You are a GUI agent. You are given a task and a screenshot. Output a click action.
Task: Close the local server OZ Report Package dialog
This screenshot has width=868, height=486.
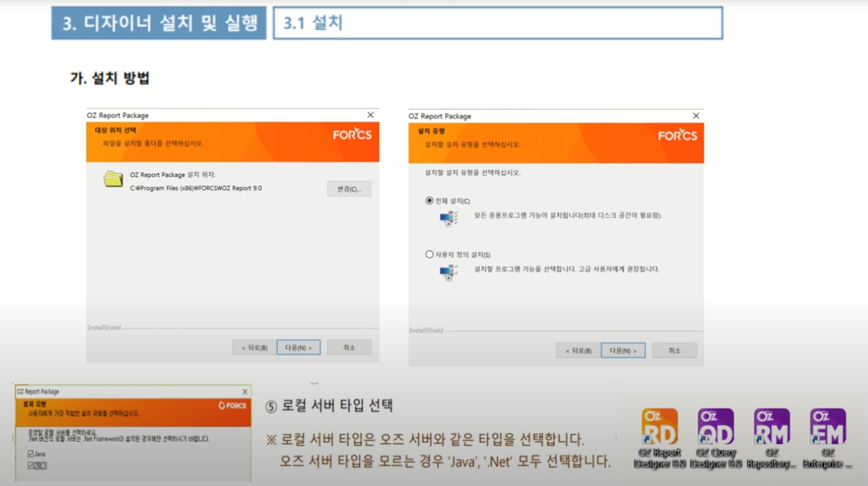pyautogui.click(x=245, y=392)
